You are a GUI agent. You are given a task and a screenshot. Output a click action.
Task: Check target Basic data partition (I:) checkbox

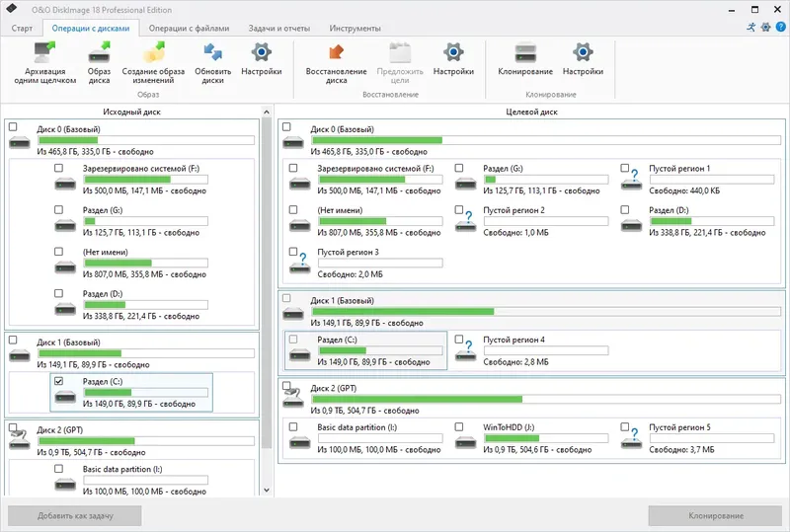pos(293,426)
